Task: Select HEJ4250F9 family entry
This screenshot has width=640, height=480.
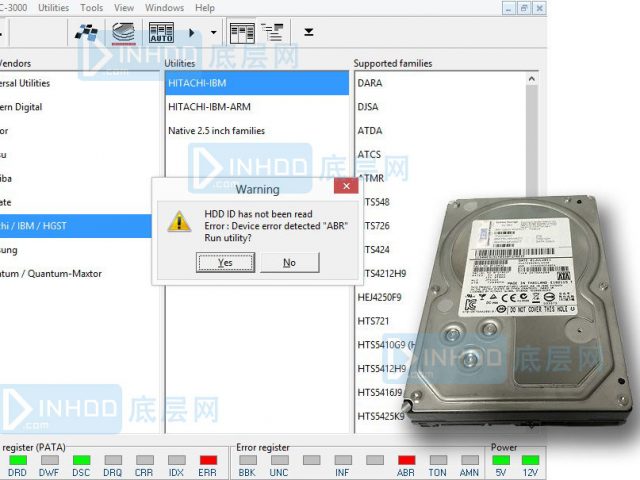Action: 379,297
